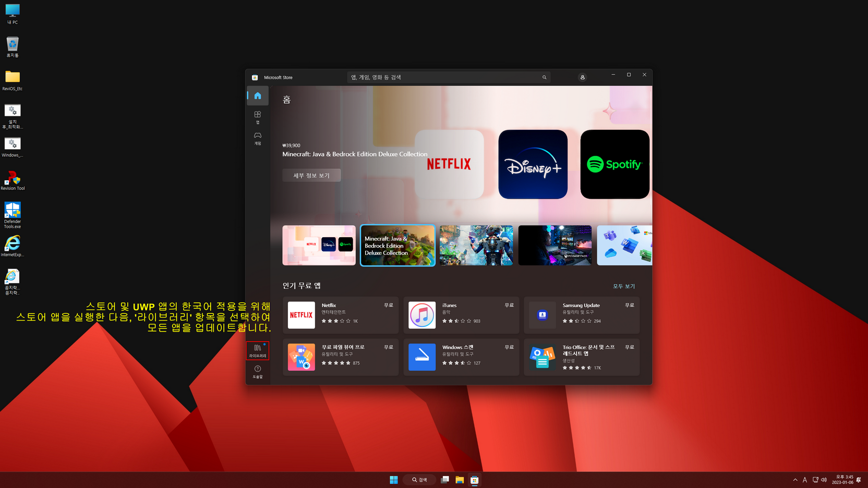Expand the system tray hidden icons chevron
The image size is (868, 488).
[795, 480]
